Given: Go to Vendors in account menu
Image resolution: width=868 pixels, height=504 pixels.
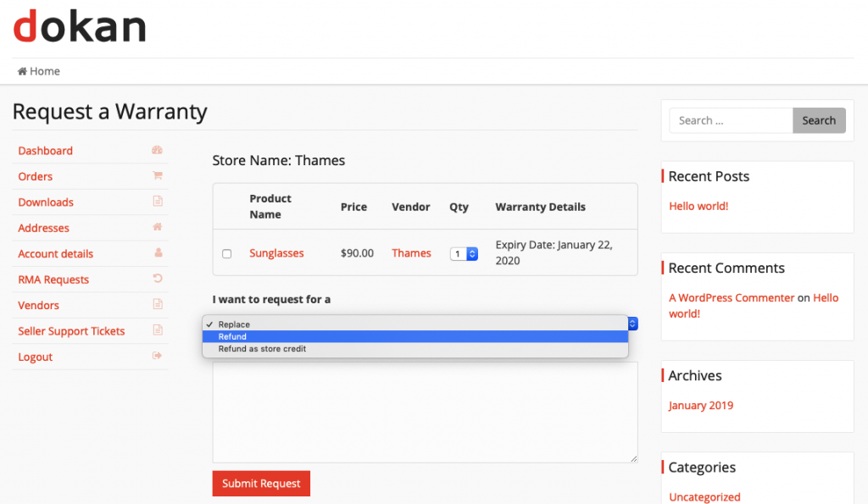Looking at the screenshot, I should tap(38, 305).
